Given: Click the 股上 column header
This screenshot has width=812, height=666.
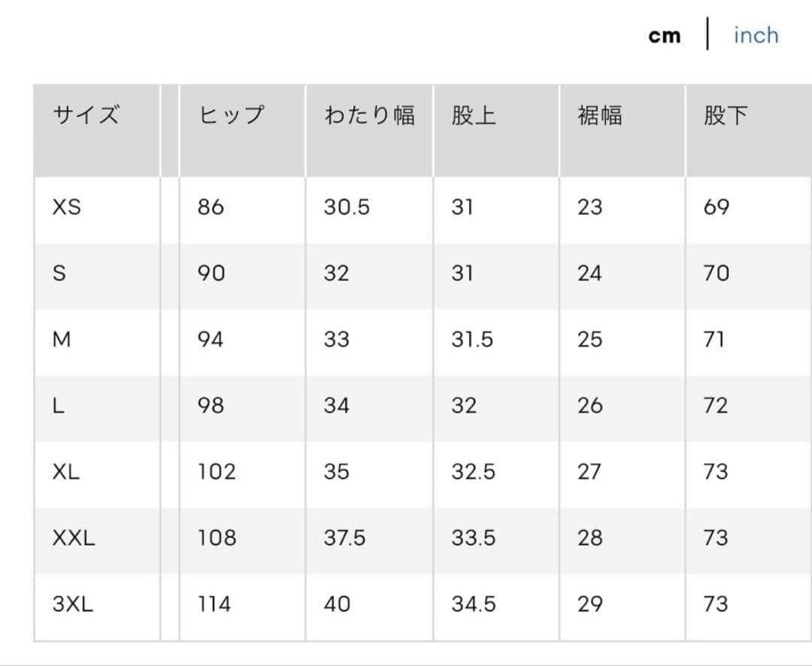Looking at the screenshot, I should 474,114.
